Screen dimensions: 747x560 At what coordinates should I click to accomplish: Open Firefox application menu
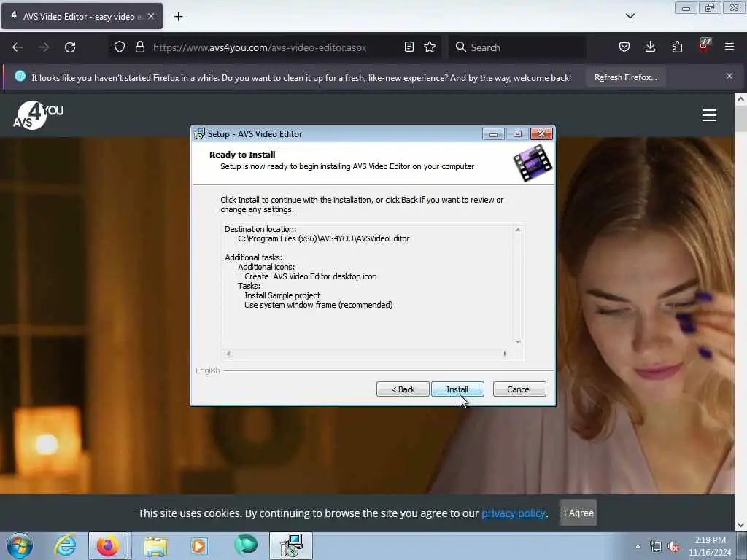tap(729, 47)
